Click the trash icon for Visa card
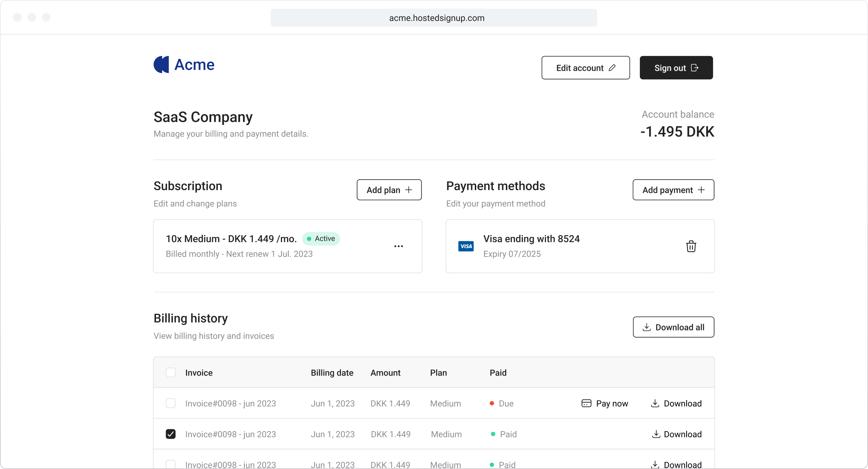Image resolution: width=868 pixels, height=469 pixels. tap(691, 246)
